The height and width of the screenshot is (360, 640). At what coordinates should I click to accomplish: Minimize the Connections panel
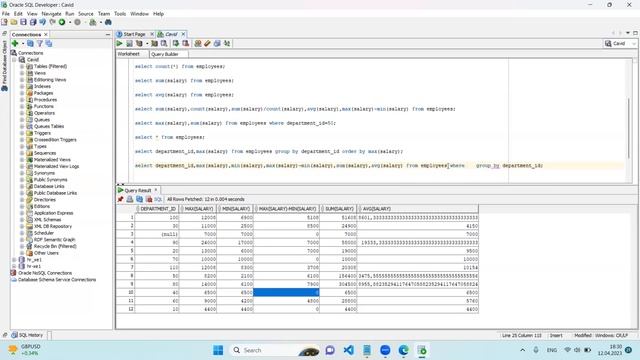tap(108, 35)
